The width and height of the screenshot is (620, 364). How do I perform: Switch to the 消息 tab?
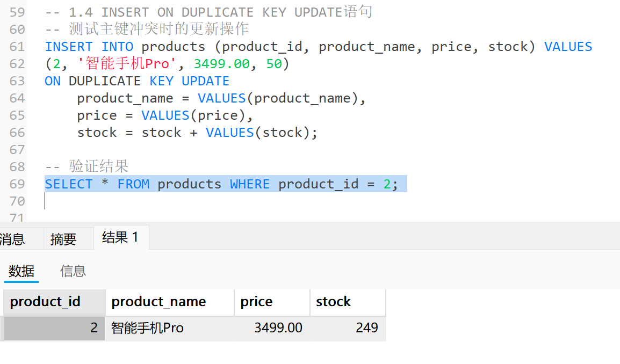click(13, 239)
